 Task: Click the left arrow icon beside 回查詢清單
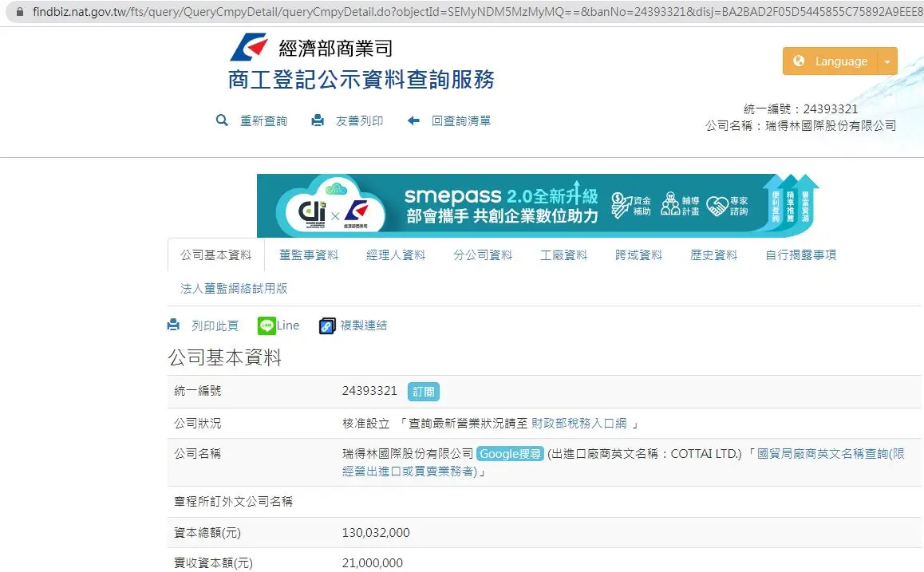[413, 120]
